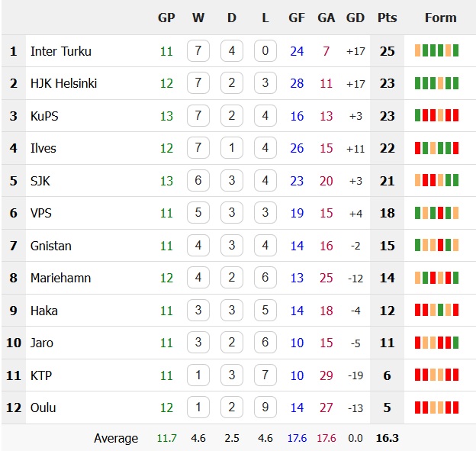Click Inter Turku's first orange form bar
476x451 pixels.
pyautogui.click(x=418, y=50)
